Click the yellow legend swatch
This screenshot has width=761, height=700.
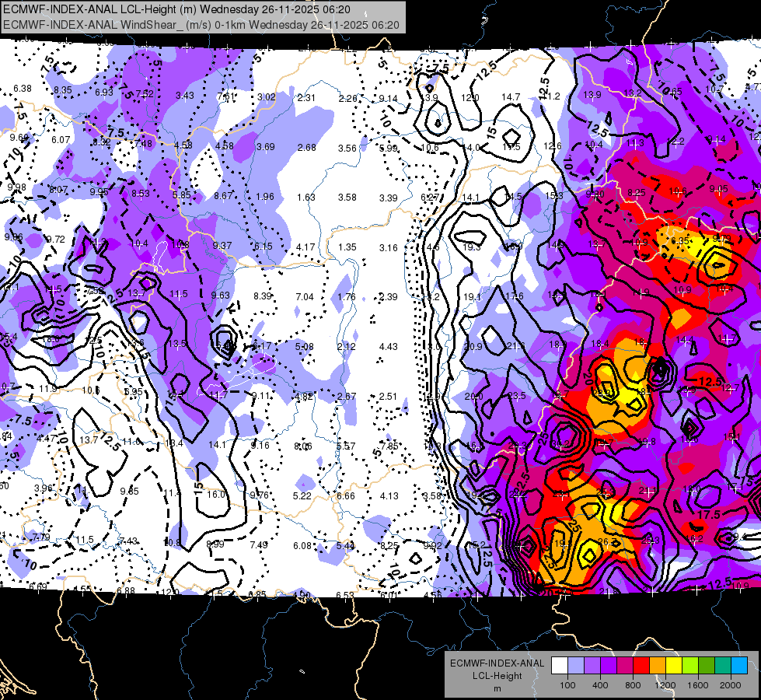pos(674,666)
